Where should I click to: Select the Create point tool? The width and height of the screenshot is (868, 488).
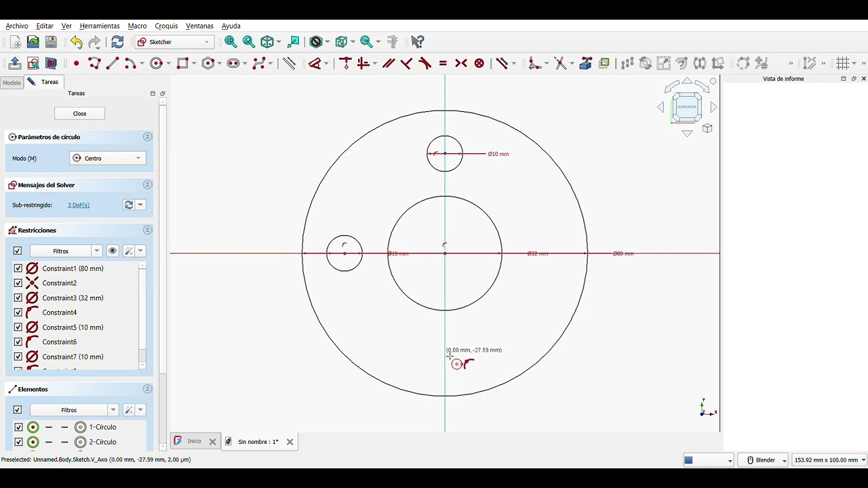[76, 63]
